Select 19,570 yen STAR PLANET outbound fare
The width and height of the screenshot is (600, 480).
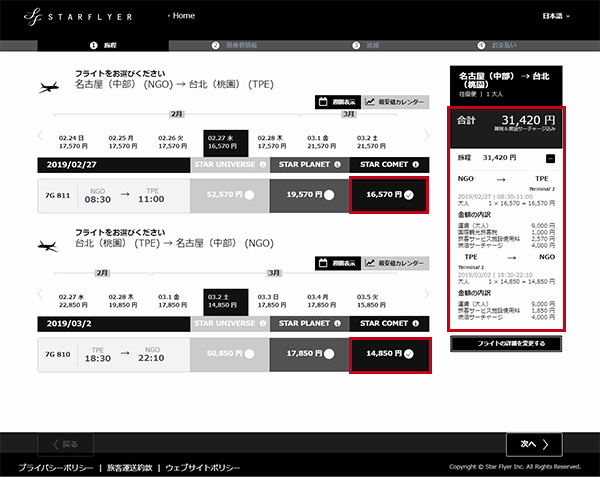point(309,195)
